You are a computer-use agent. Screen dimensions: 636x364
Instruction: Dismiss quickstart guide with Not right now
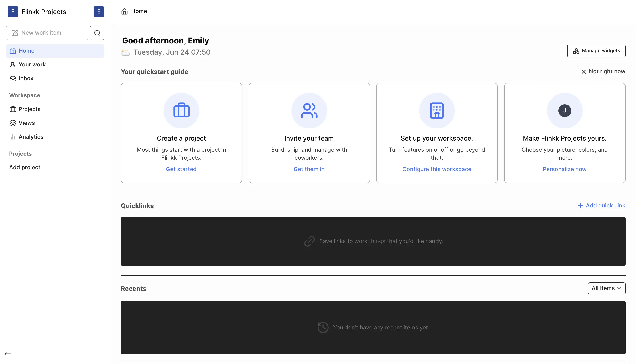[603, 72]
